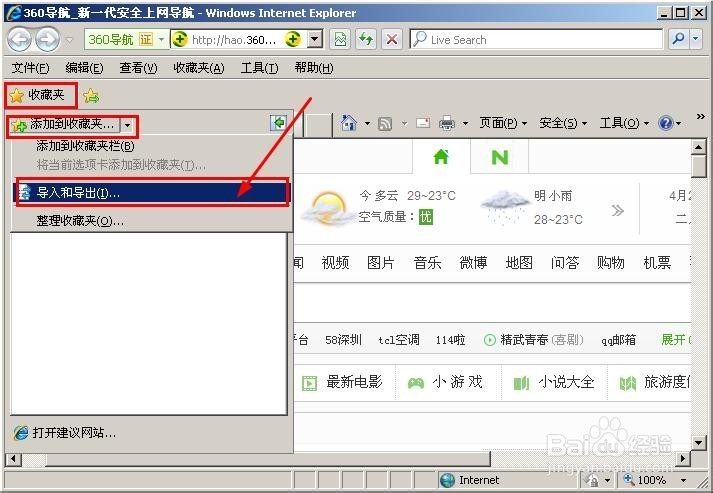
Task: Click the RSS feeds icon
Action: point(385,123)
